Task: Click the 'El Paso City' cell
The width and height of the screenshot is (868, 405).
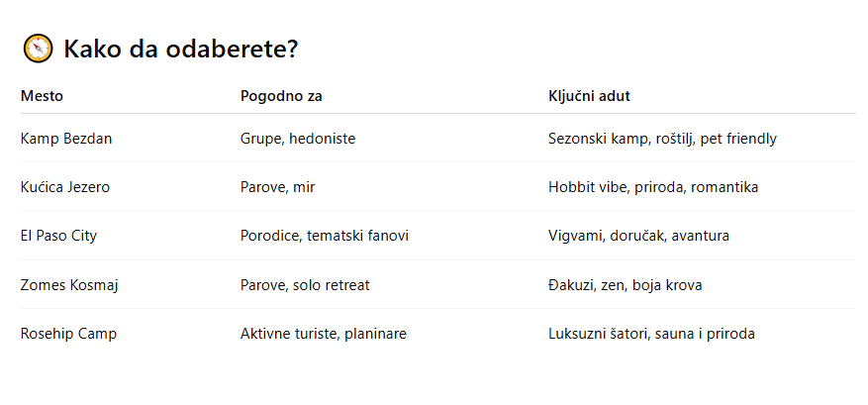Action: pyautogui.click(x=58, y=236)
